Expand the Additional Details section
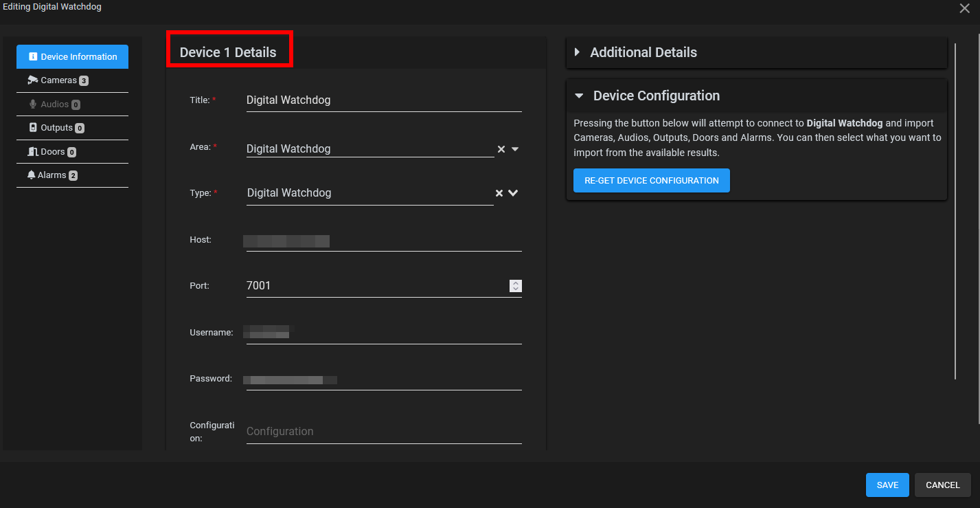 click(577, 52)
